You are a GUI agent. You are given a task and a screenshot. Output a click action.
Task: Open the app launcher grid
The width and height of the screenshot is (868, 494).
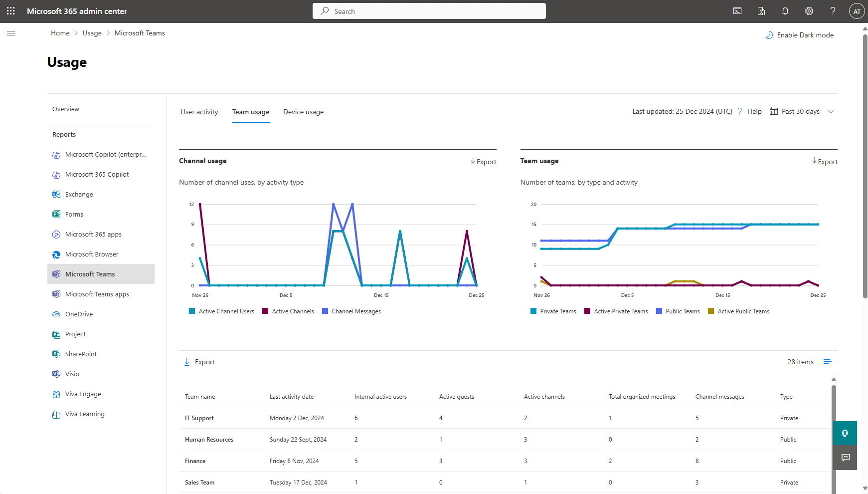tap(10, 10)
